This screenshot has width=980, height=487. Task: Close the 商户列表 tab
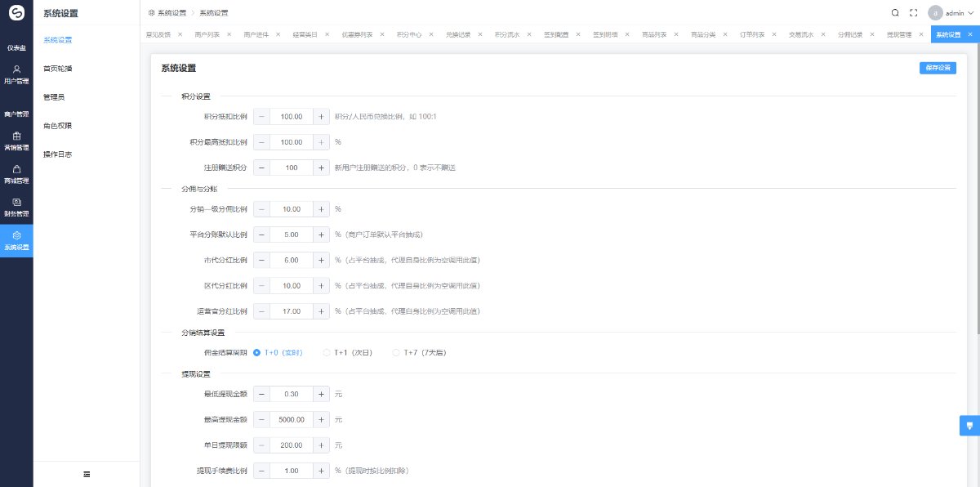coord(229,35)
